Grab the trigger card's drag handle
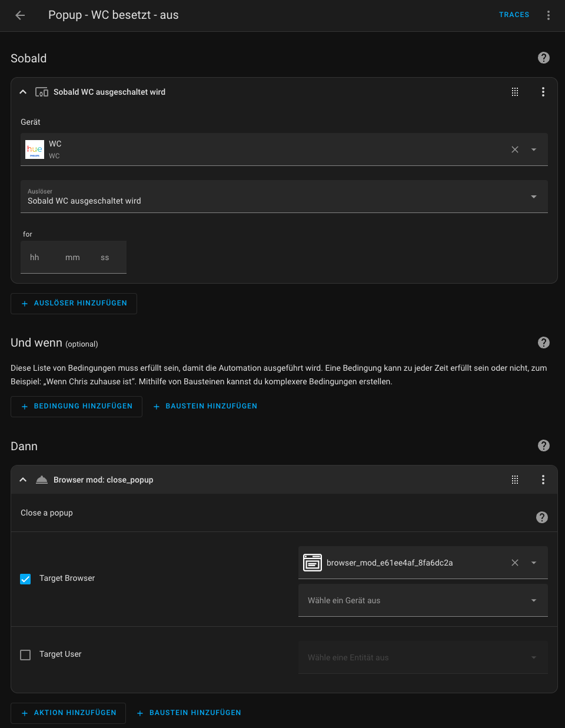Image resolution: width=565 pixels, height=728 pixels. [515, 92]
